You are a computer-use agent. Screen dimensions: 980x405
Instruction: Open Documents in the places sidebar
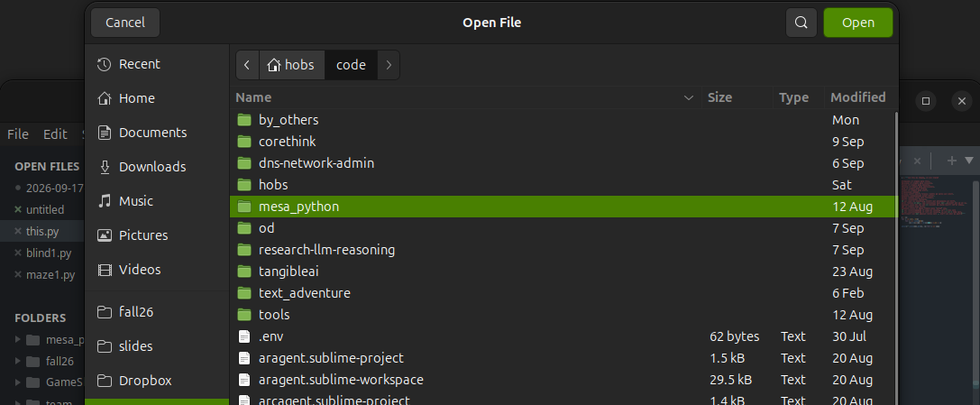click(157, 133)
